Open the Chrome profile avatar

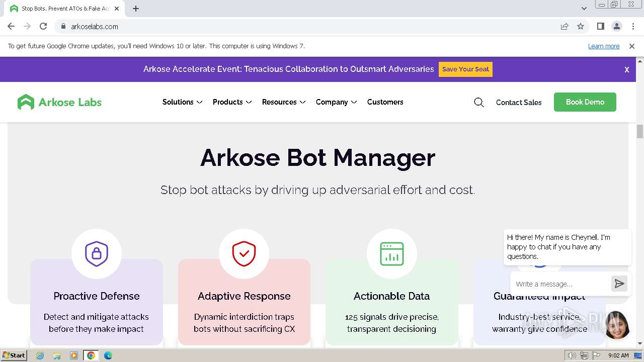(617, 27)
